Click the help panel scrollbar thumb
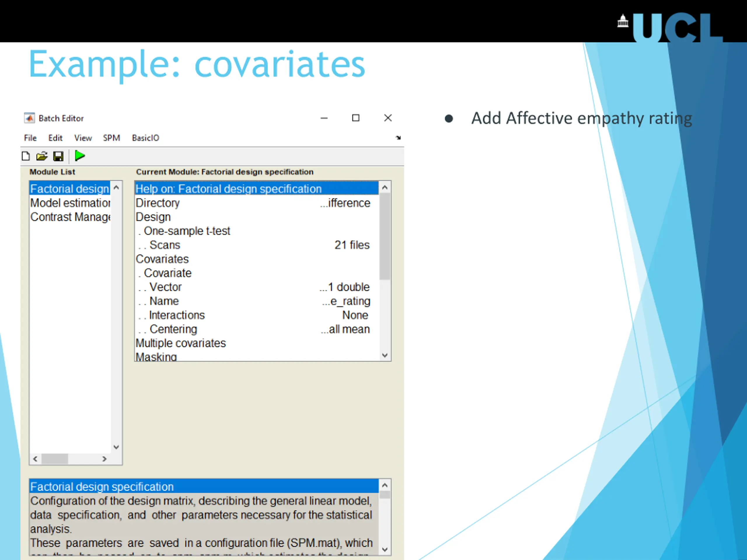This screenshot has height=560, width=747. 385,495
